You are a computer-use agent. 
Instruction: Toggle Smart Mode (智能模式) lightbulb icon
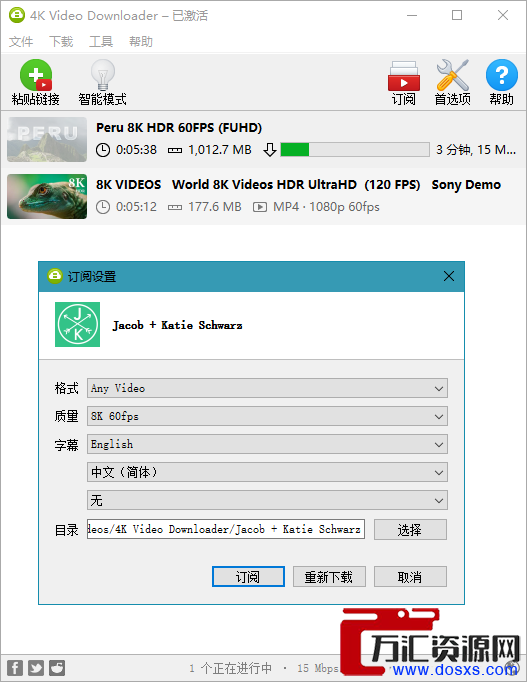[103, 75]
